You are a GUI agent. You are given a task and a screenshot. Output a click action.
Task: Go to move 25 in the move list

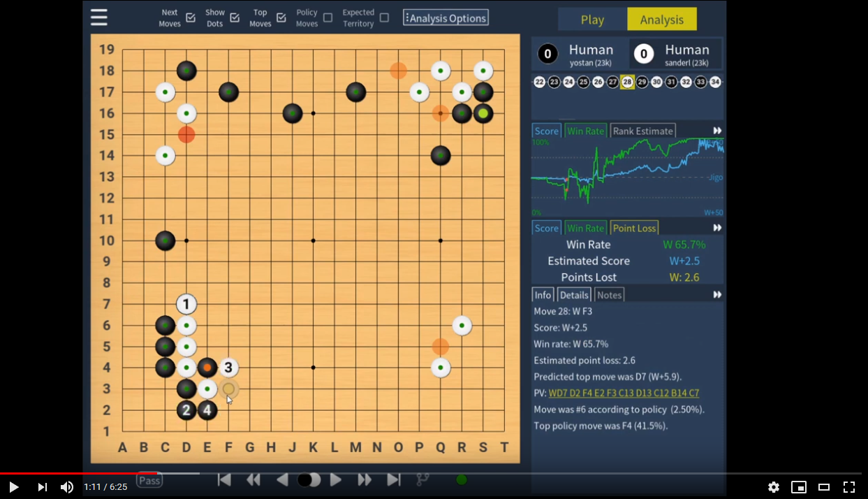coord(583,82)
